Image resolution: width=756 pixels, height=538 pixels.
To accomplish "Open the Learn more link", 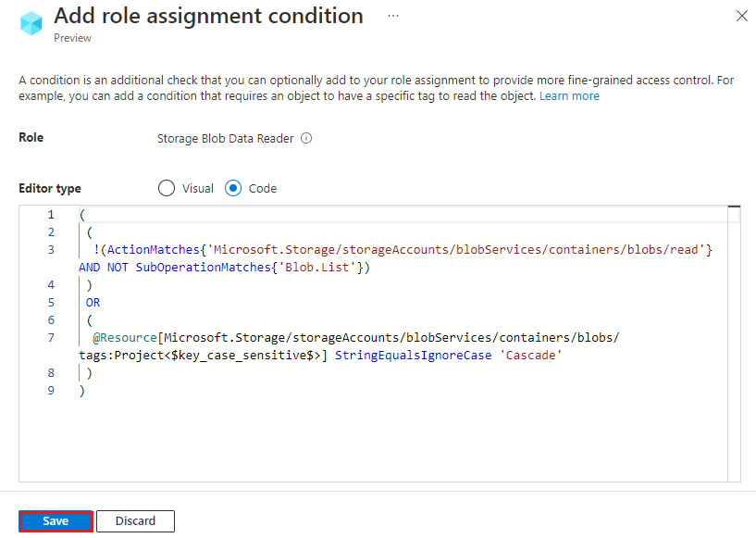I will pos(569,95).
